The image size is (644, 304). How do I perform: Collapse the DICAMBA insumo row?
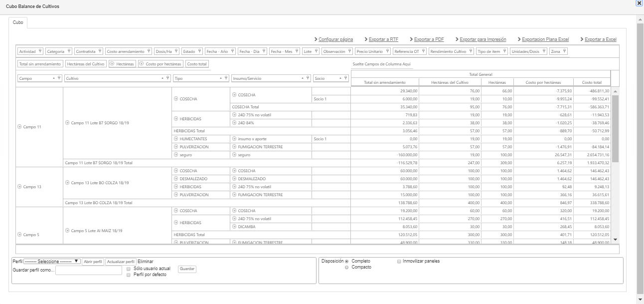[x=234, y=227]
